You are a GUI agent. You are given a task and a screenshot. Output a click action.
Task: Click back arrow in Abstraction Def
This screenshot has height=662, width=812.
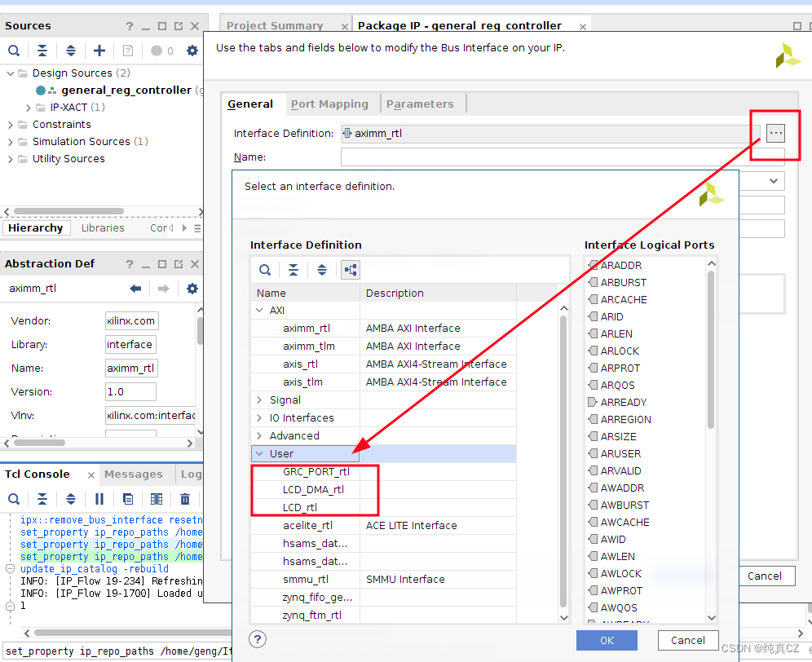click(135, 289)
